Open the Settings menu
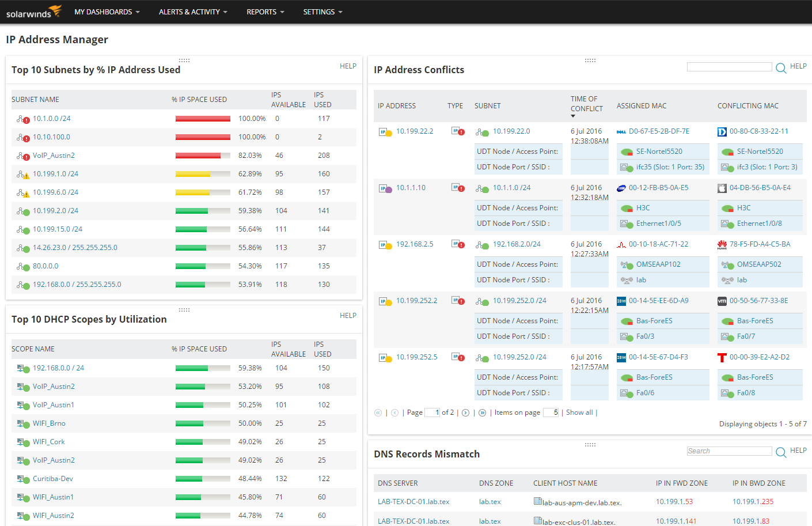 (x=322, y=12)
